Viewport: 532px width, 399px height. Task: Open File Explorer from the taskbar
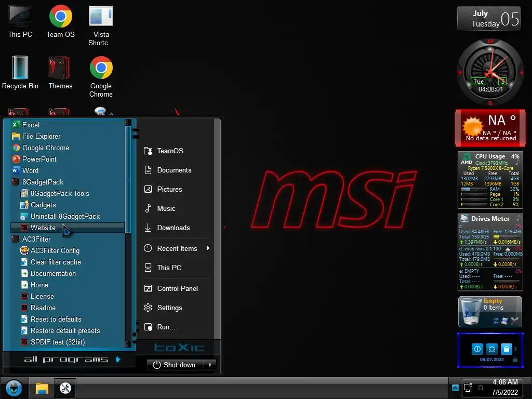[42, 388]
